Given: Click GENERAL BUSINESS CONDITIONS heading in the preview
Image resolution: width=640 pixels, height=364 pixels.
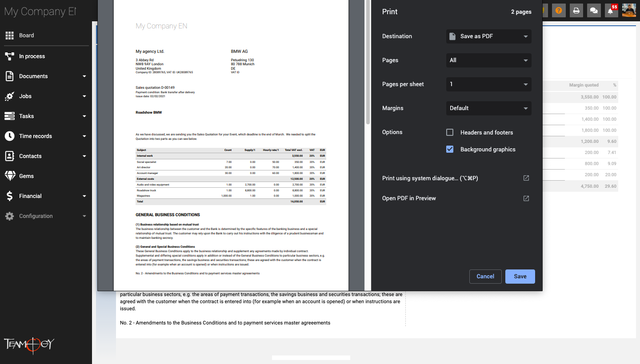Looking at the screenshot, I should 168,215.
